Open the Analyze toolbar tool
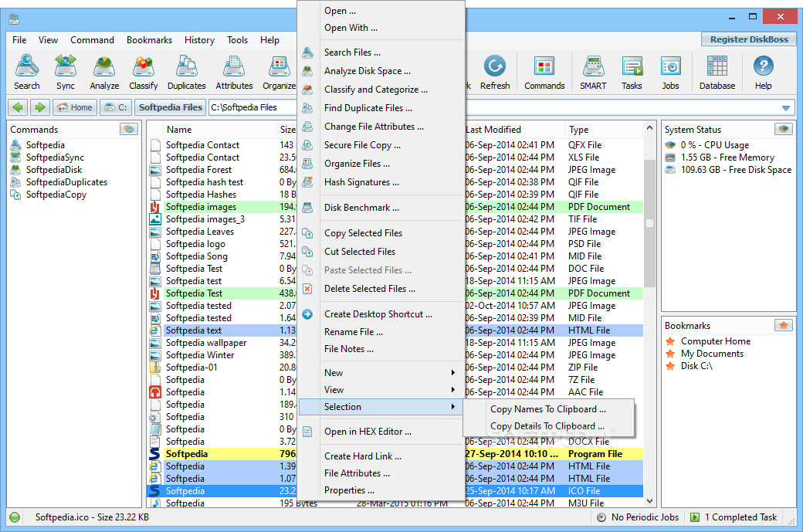803x532 pixels. click(104, 73)
